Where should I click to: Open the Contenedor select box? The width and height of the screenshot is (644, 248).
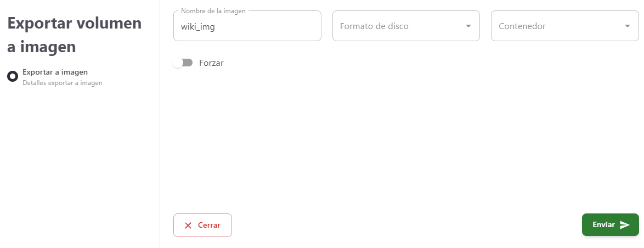pos(564,26)
